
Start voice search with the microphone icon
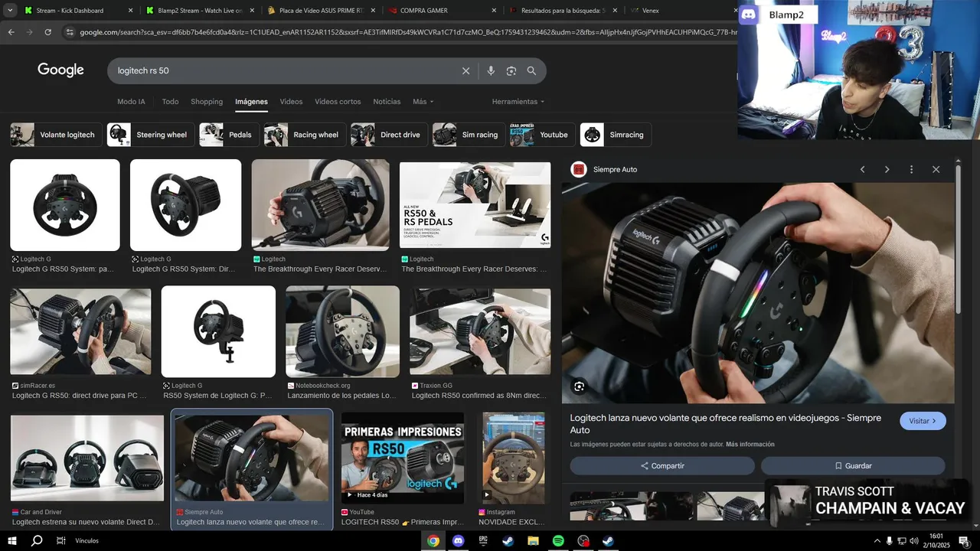(x=491, y=70)
